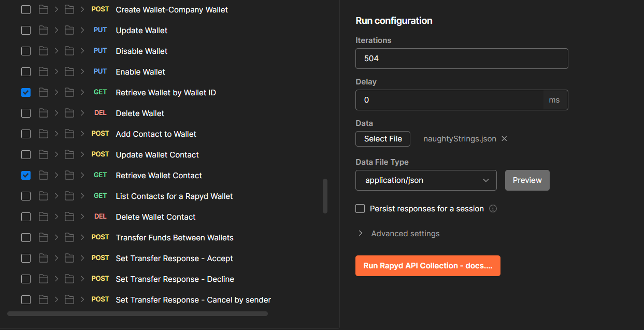This screenshot has height=330, width=644.
Task: Click the Select File button
Action: [383, 139]
